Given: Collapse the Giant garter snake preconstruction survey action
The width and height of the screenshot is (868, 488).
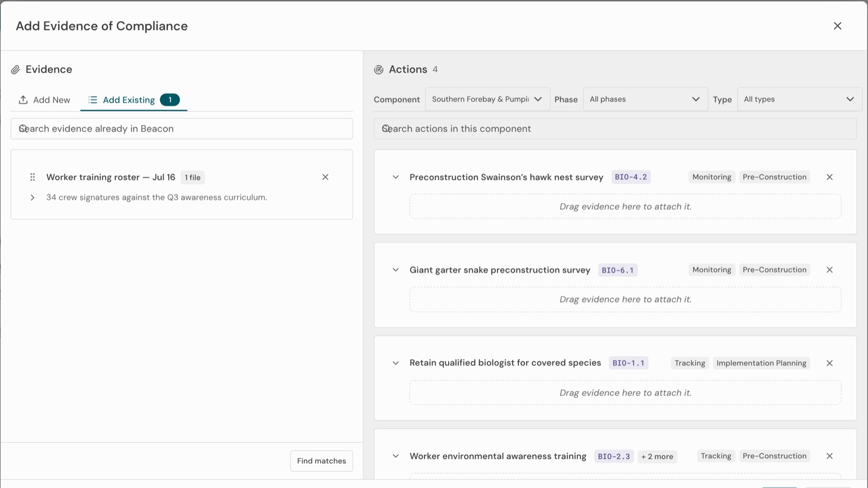Looking at the screenshot, I should point(395,270).
